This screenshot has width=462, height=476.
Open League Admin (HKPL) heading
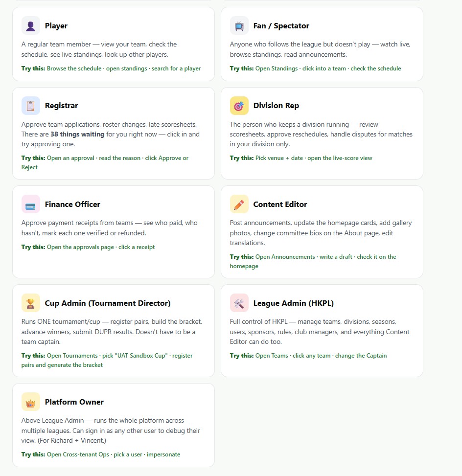[x=294, y=303]
